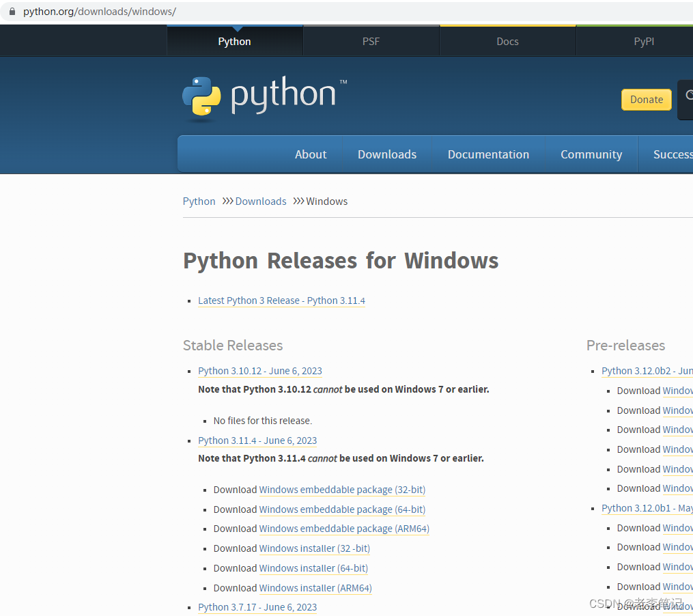Download the Windows embeddable package (64-bit)
The width and height of the screenshot is (693, 616).
[x=341, y=509]
